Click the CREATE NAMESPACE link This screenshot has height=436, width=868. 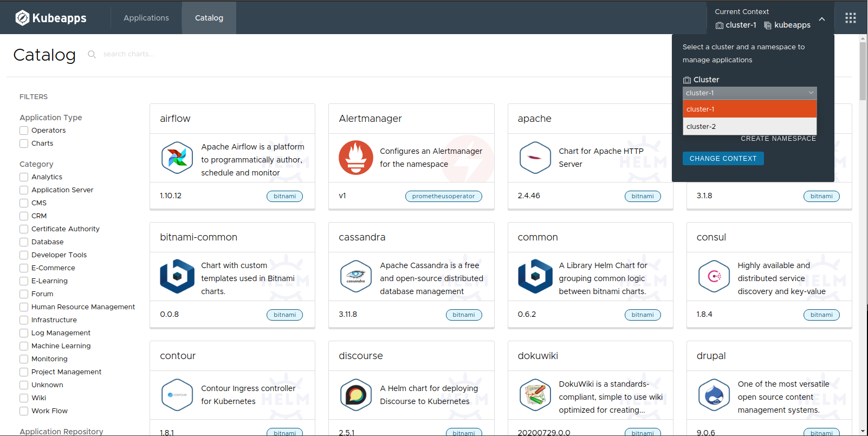[x=778, y=139]
